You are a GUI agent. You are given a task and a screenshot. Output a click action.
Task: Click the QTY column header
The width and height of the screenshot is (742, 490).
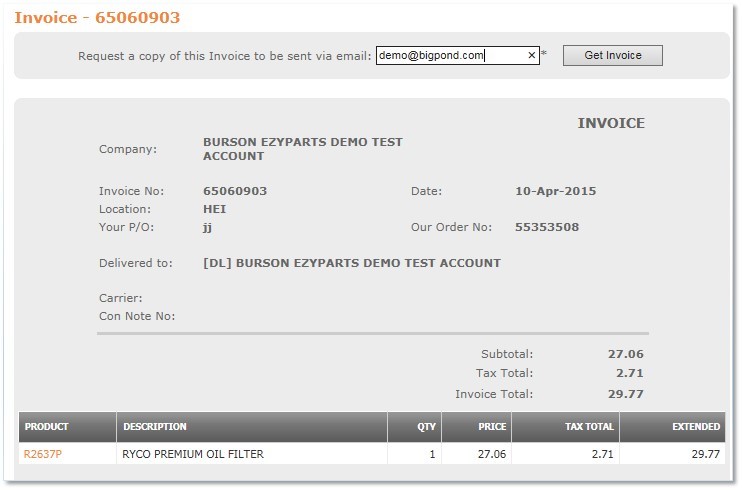pos(415,427)
